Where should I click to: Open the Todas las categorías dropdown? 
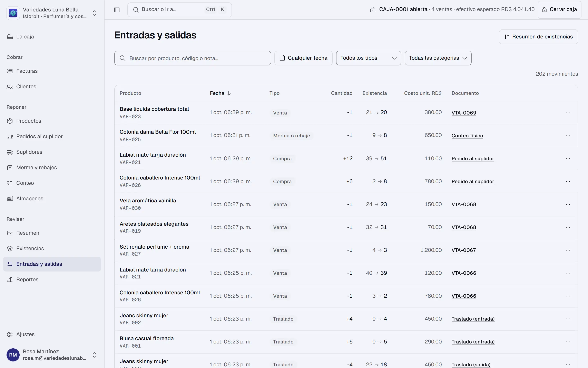click(438, 58)
